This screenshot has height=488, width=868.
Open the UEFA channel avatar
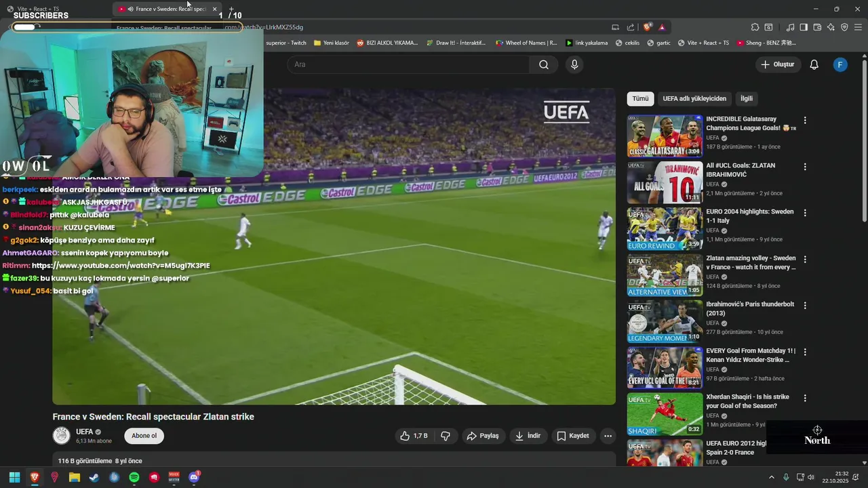pos(62,436)
